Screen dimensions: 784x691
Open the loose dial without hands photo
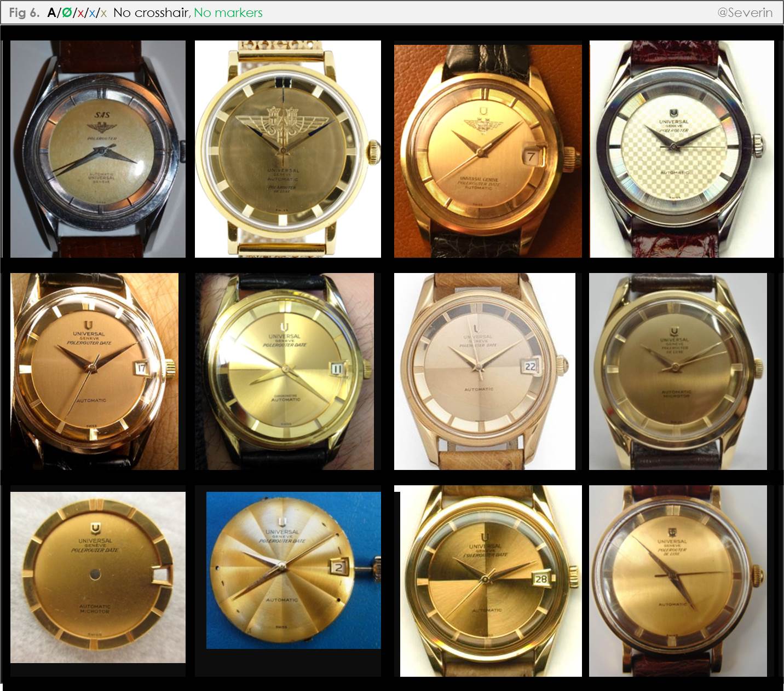(x=98, y=577)
